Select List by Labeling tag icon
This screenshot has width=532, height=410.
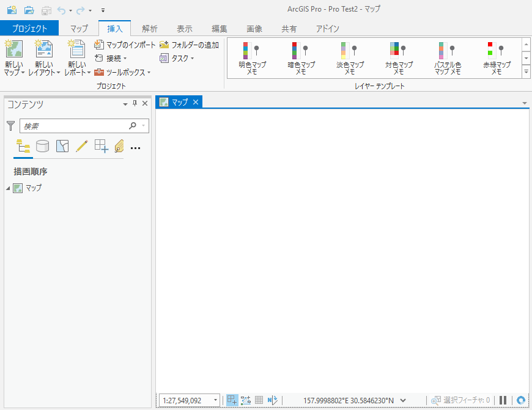pyautogui.click(x=119, y=146)
